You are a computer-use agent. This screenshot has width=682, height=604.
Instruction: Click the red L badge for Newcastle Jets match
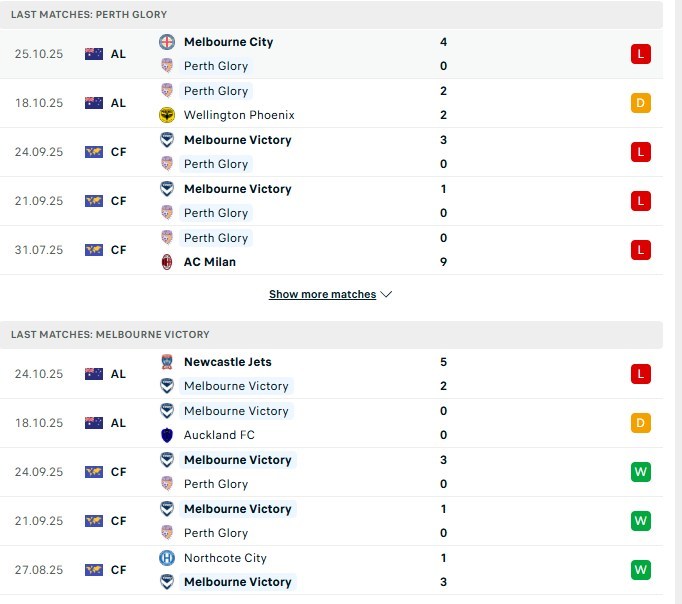tap(641, 374)
